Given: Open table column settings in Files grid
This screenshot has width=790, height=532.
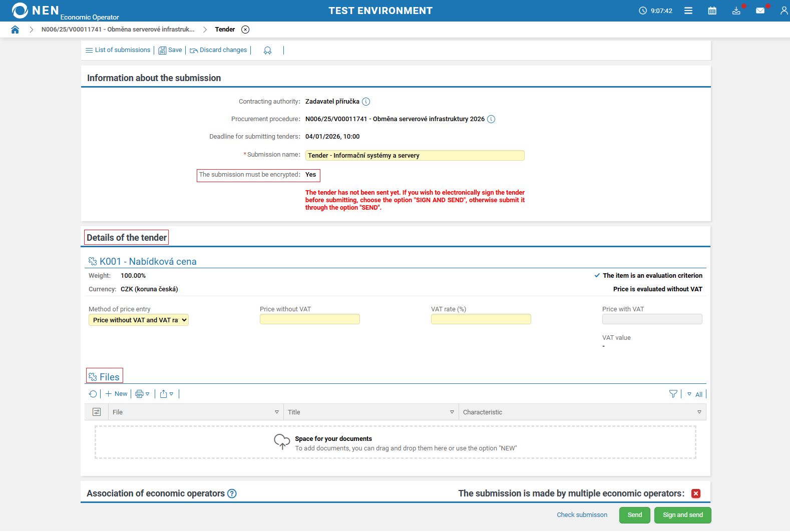Looking at the screenshot, I should [97, 412].
